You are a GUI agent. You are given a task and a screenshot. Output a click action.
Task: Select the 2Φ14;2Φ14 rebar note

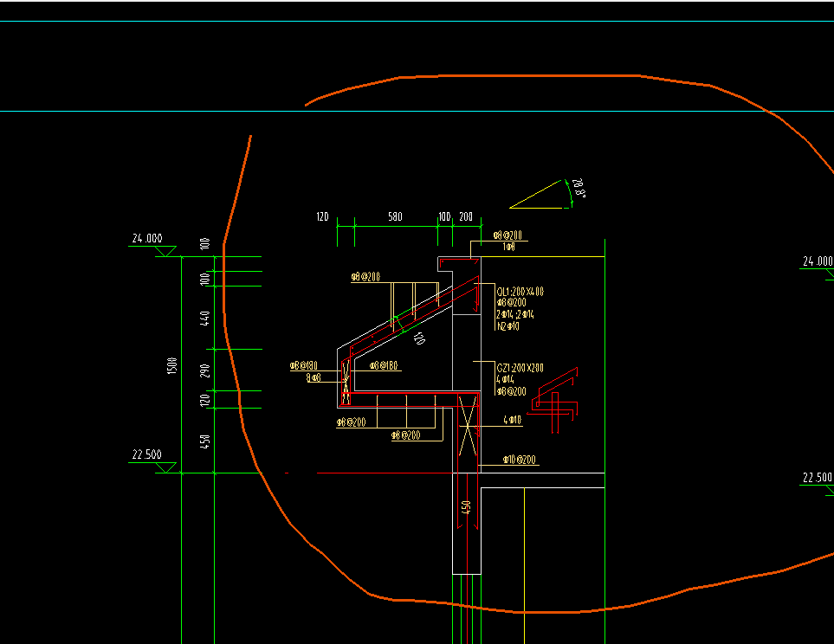pos(515,315)
